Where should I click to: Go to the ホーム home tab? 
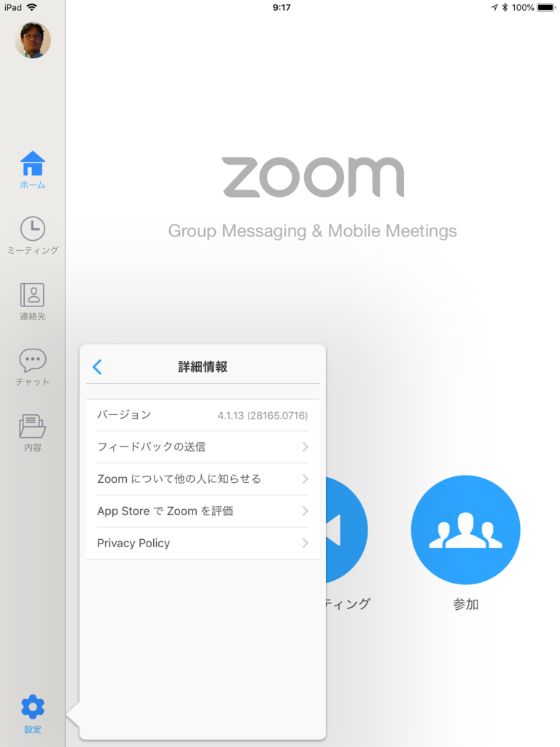coord(32,170)
